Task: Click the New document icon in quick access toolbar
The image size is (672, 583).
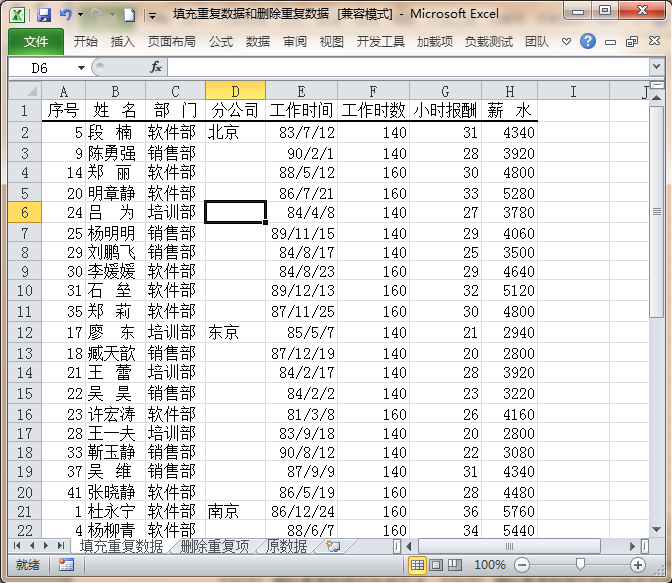Action: coord(129,15)
